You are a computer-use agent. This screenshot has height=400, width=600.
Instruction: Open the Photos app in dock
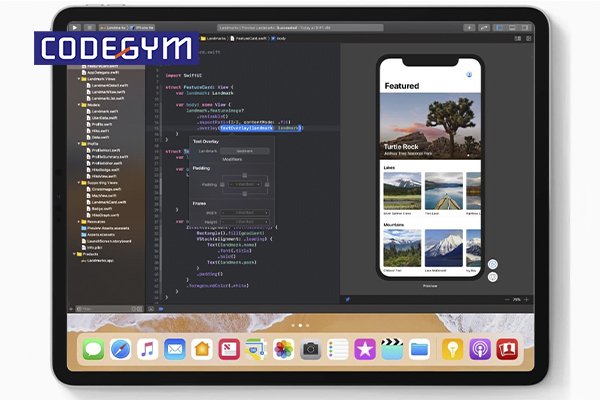283,349
